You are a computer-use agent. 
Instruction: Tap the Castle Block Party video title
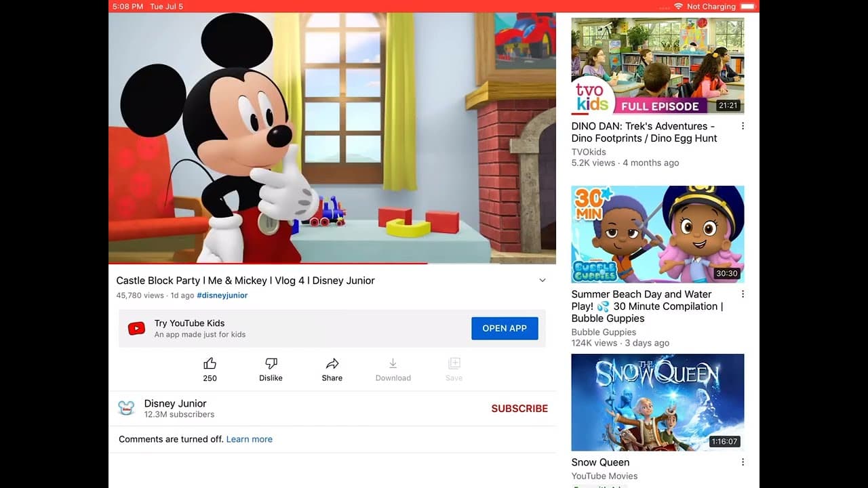click(x=245, y=281)
